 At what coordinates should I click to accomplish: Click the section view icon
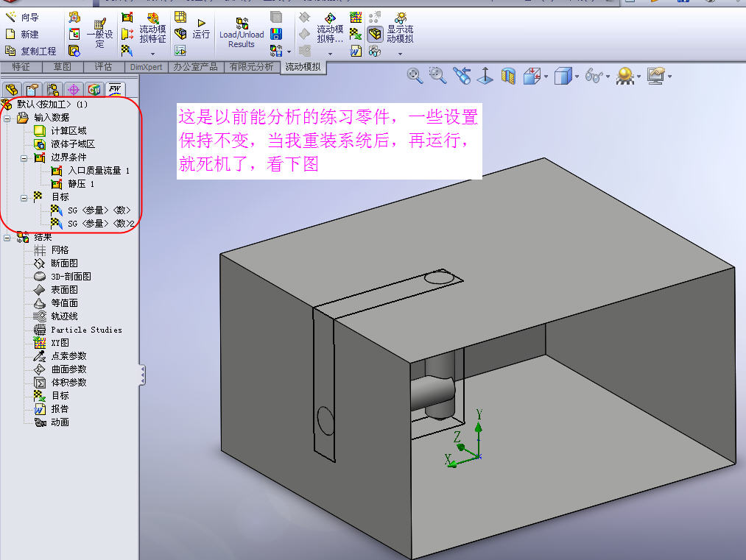click(508, 76)
